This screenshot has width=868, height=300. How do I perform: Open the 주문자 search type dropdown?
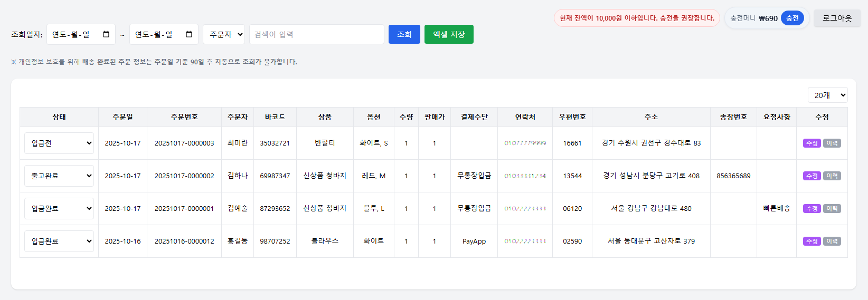point(224,34)
